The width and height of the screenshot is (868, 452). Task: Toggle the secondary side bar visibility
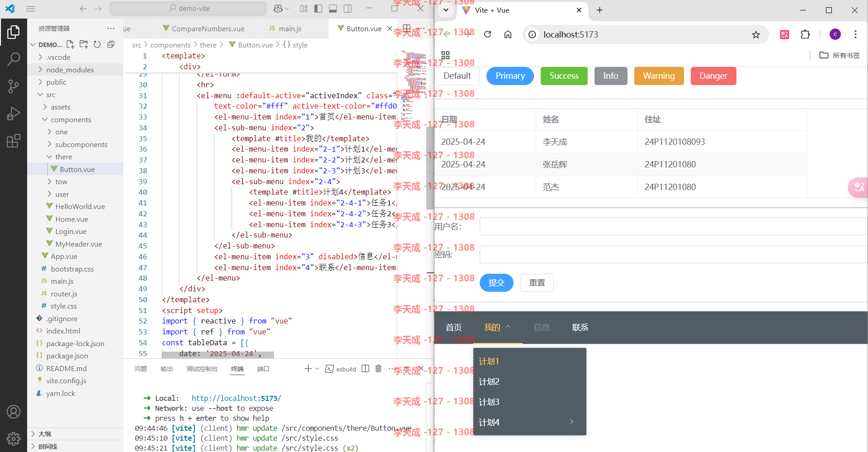pyautogui.click(x=348, y=9)
